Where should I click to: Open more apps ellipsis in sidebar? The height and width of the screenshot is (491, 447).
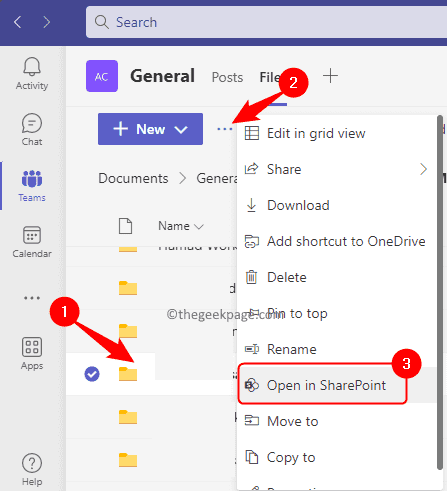[x=32, y=298]
